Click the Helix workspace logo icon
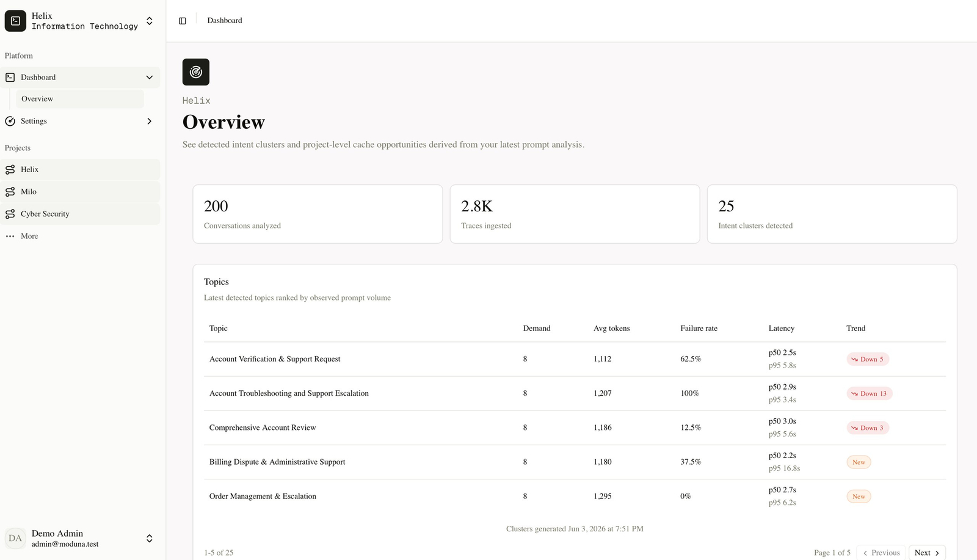This screenshot has height=560, width=977. [15, 21]
